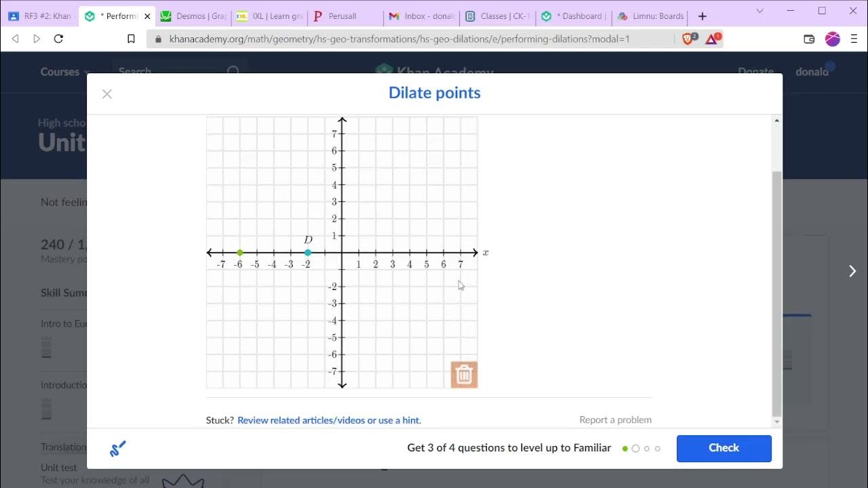Click Report a problem link
Viewport: 868px width, 488px height.
point(615,420)
